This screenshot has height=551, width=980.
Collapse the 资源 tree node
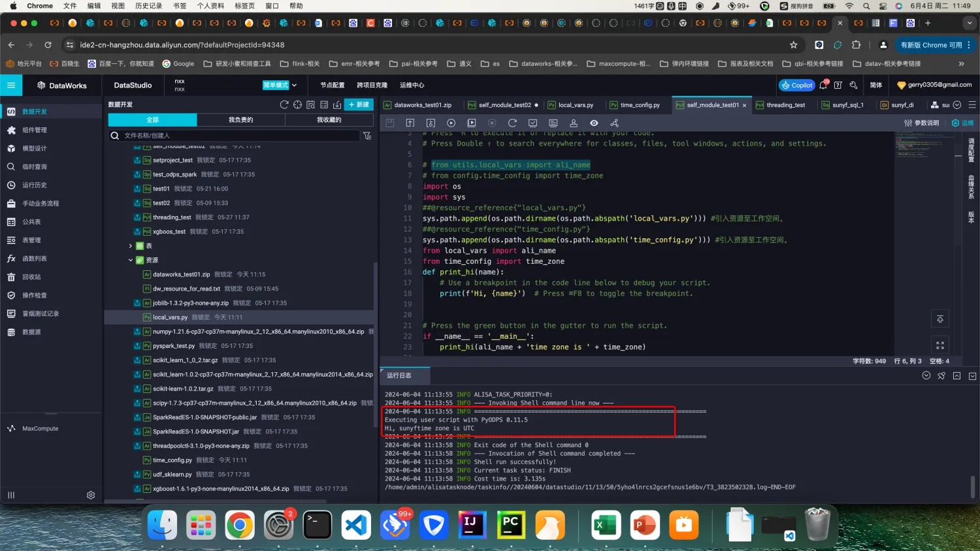131,260
